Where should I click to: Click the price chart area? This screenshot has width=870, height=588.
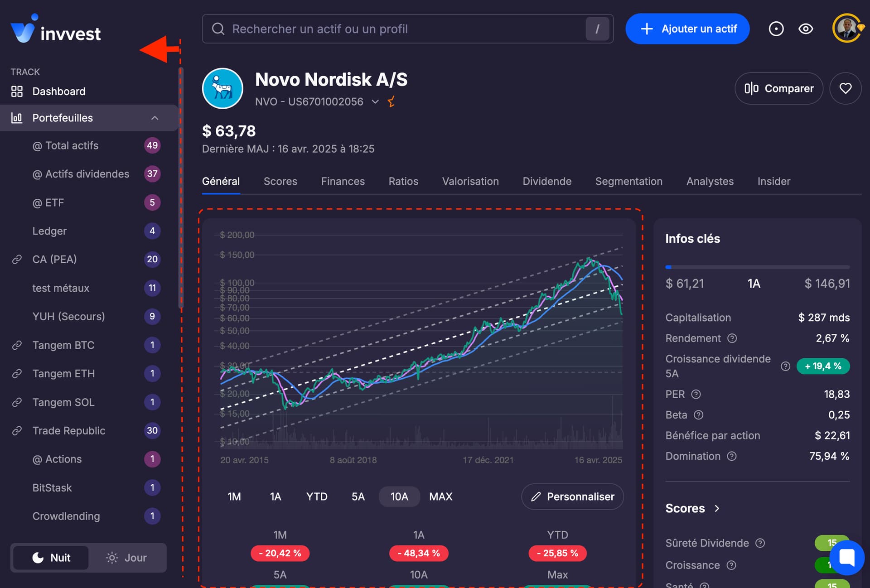point(421,342)
